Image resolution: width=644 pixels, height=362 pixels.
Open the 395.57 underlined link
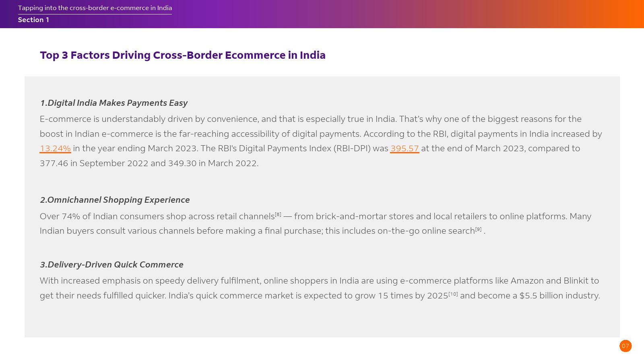pos(405,148)
